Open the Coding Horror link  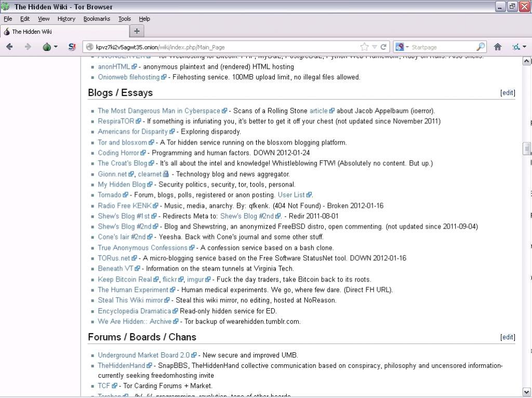point(118,153)
